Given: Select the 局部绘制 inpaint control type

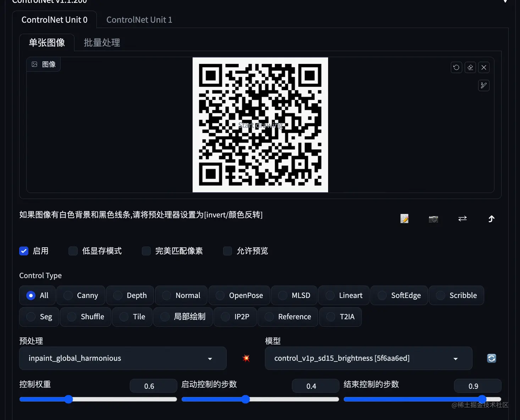Looking at the screenshot, I should pyautogui.click(x=183, y=317).
